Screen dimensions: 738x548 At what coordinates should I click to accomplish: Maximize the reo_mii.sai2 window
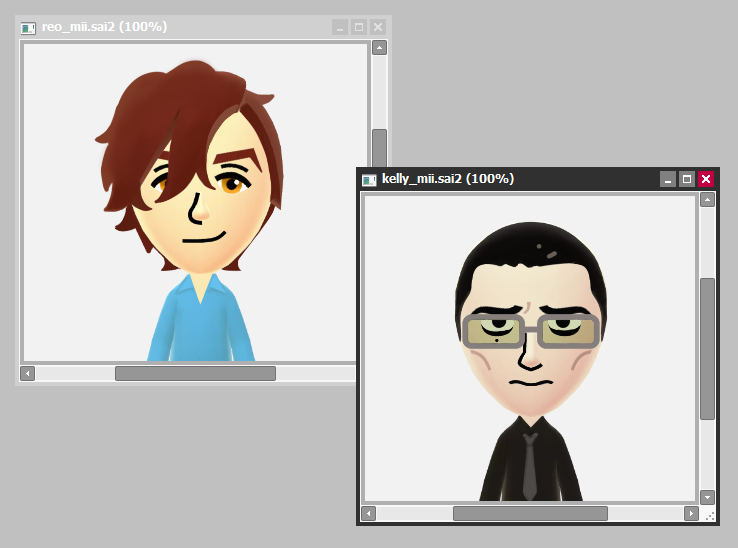pos(359,27)
